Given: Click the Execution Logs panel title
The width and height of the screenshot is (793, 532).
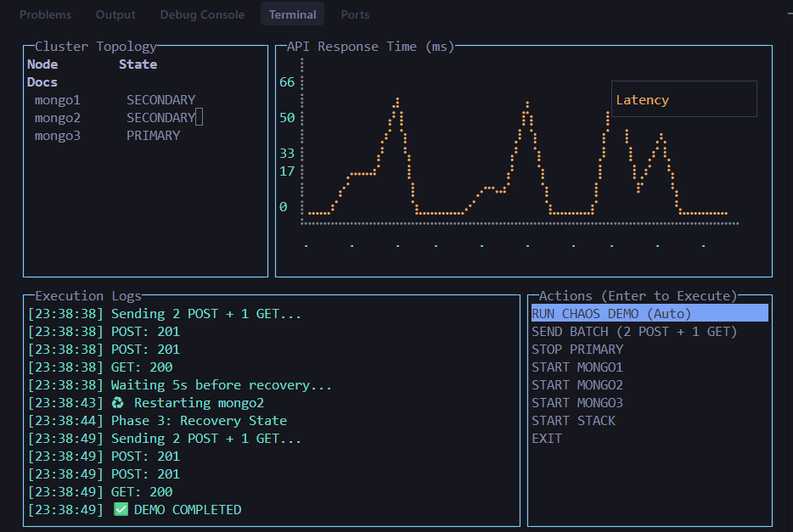Looking at the screenshot, I should [x=88, y=295].
